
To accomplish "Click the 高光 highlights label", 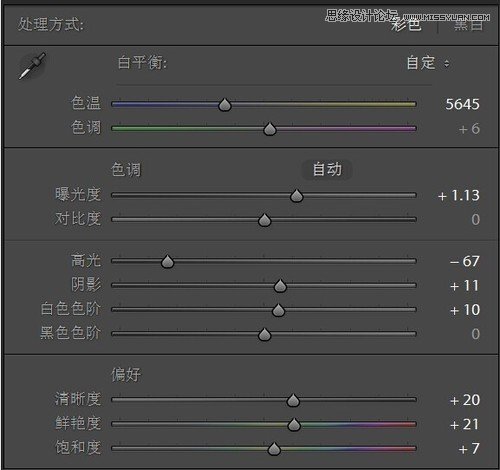I will [86, 260].
